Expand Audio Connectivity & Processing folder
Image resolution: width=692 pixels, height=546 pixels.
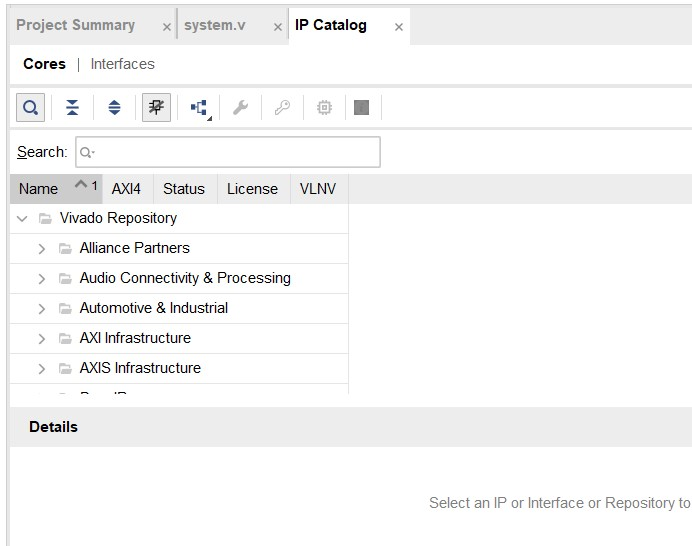(x=41, y=279)
